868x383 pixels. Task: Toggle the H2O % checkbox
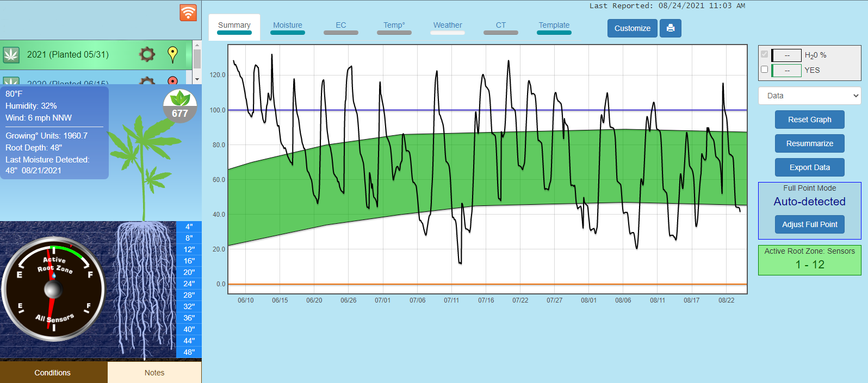[765, 54]
